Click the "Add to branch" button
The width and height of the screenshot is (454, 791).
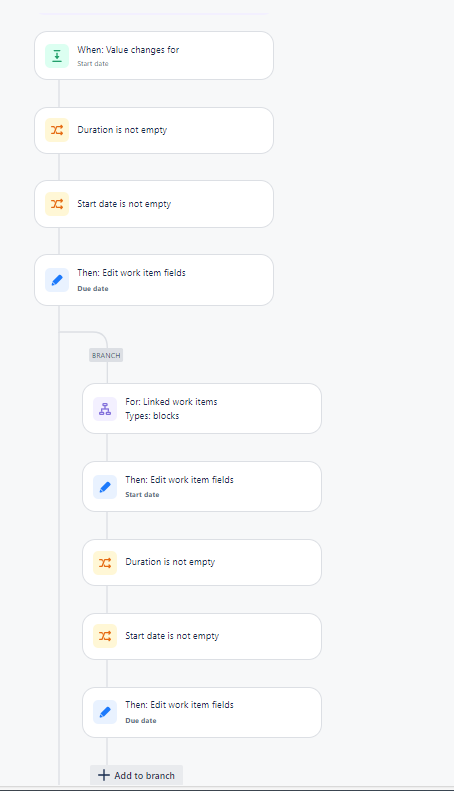pos(136,775)
